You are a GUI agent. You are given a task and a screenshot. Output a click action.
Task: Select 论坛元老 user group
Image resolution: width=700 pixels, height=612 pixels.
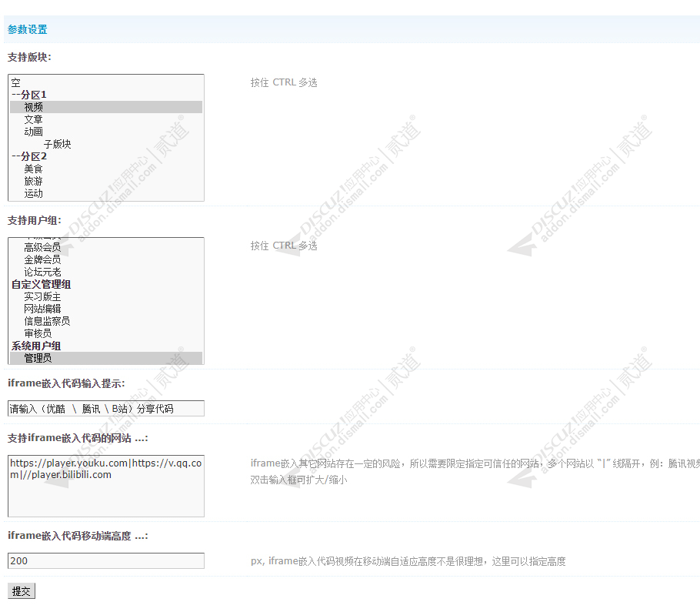106,272
